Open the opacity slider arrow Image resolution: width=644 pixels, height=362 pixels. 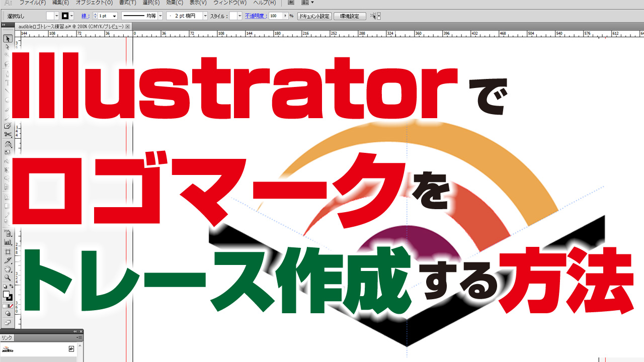(286, 16)
